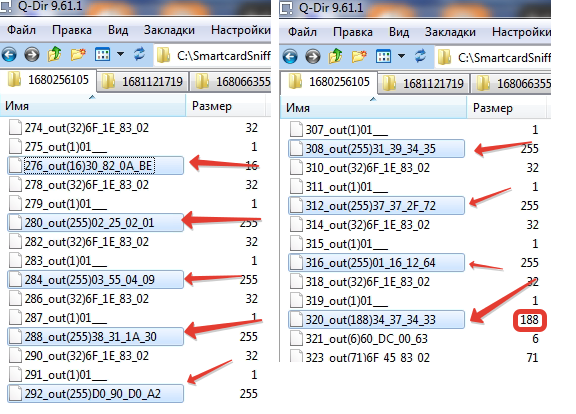Viewport: 576px width, 414px height.
Task: Click address path field in left window
Action: click(213, 55)
